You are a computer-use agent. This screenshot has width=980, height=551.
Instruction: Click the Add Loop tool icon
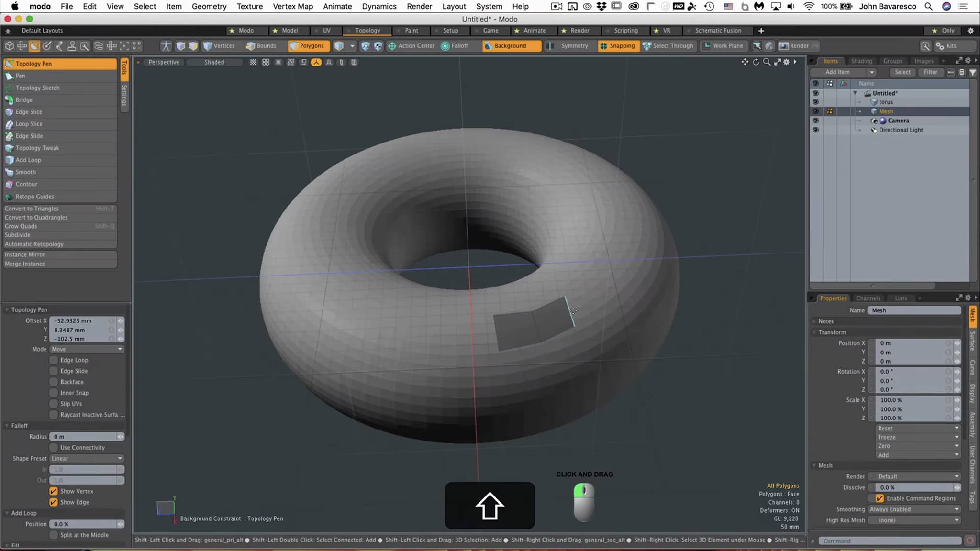pos(9,160)
